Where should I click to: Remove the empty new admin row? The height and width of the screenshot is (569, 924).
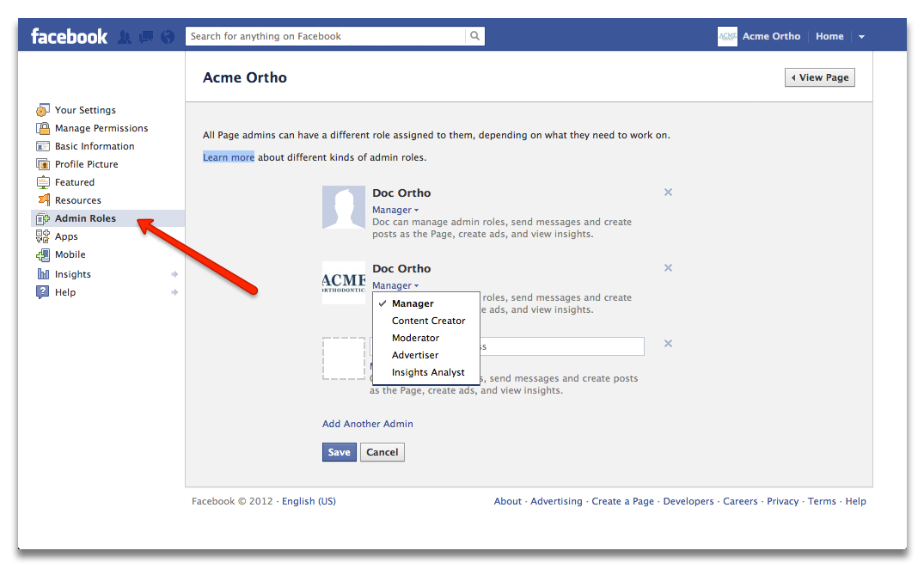coord(668,344)
